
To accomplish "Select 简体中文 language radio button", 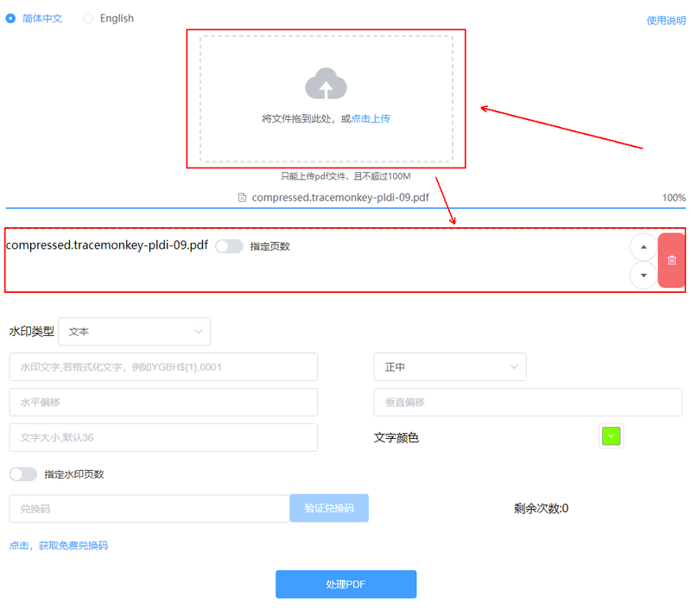I will 10,18.
